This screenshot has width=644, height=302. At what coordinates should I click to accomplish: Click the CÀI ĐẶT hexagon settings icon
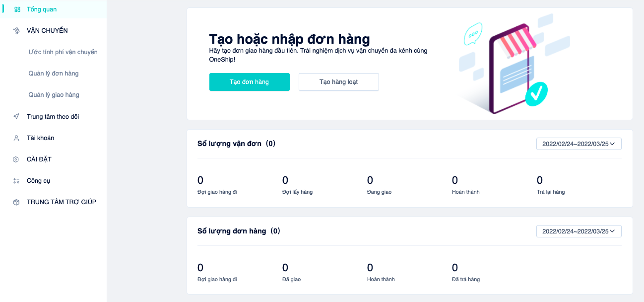click(x=16, y=159)
